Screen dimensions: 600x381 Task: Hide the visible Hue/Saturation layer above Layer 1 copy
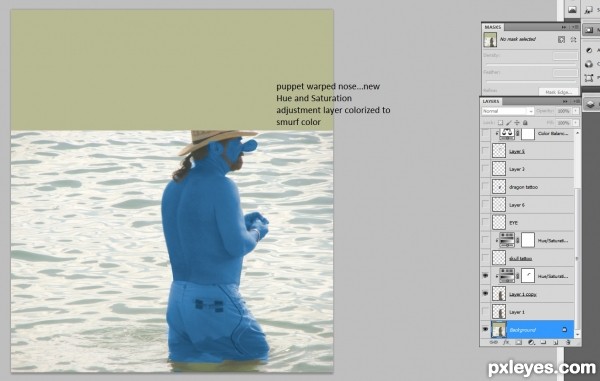(485, 275)
